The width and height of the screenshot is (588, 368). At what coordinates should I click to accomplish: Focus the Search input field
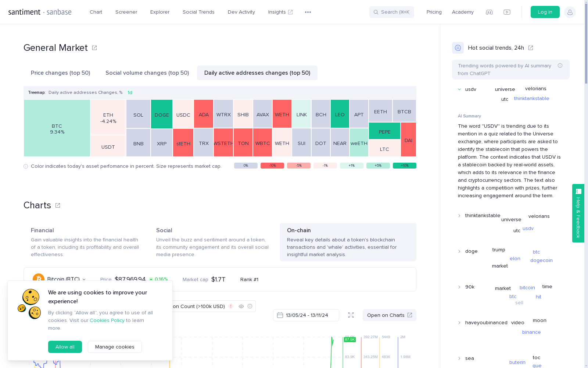[x=392, y=12]
